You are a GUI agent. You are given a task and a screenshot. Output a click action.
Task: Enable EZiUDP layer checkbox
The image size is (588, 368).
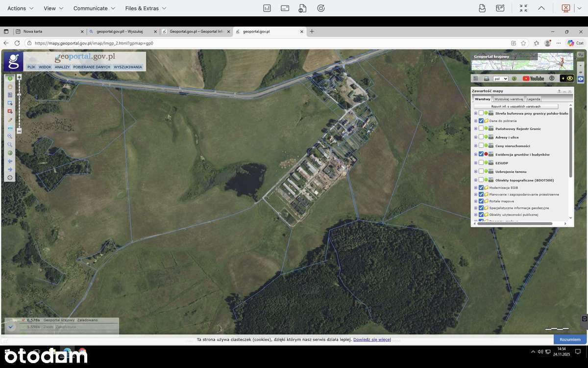pyautogui.click(x=481, y=163)
